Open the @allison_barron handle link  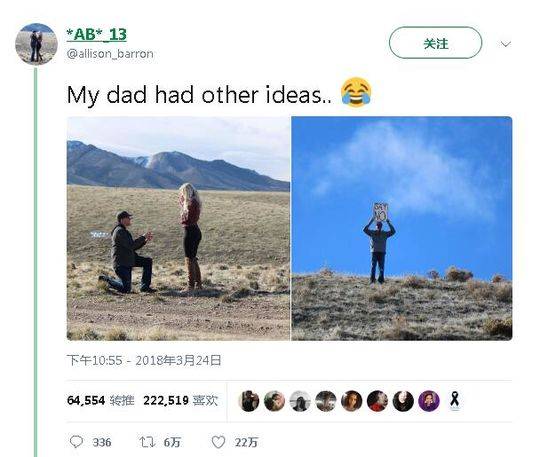110,54
